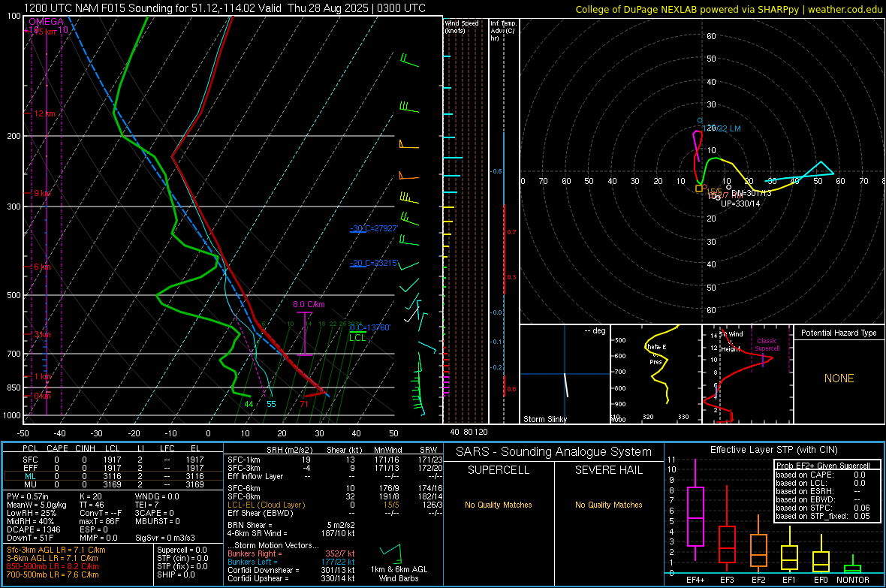
Task: Click 700-500mb LR = 7.6 C/km
Action: (53, 574)
